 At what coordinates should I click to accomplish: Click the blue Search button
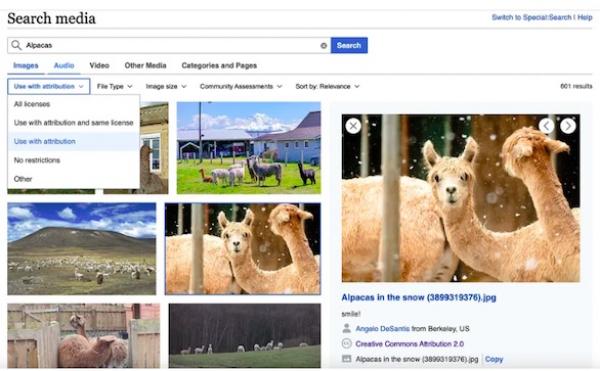[x=349, y=45]
